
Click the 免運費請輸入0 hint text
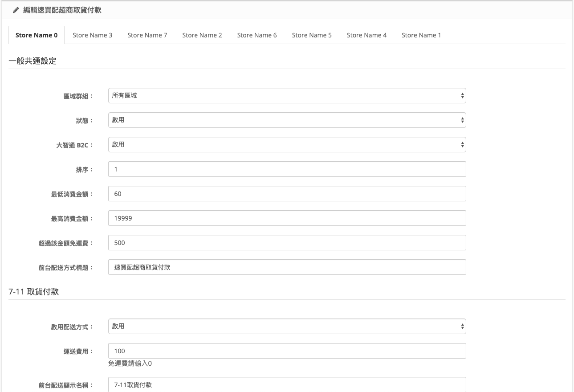click(130, 363)
